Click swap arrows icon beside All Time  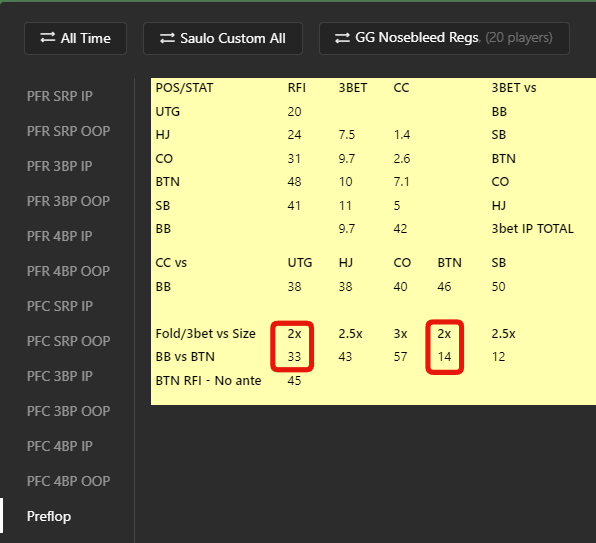(48, 37)
